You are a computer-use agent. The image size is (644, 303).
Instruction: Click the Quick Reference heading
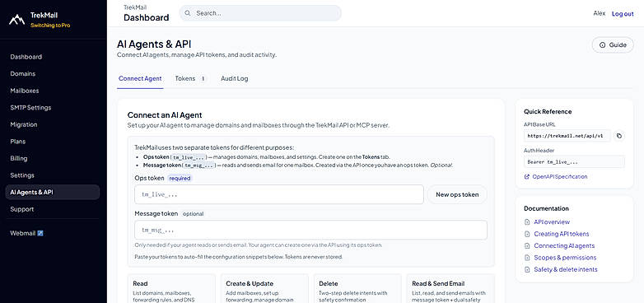548,112
